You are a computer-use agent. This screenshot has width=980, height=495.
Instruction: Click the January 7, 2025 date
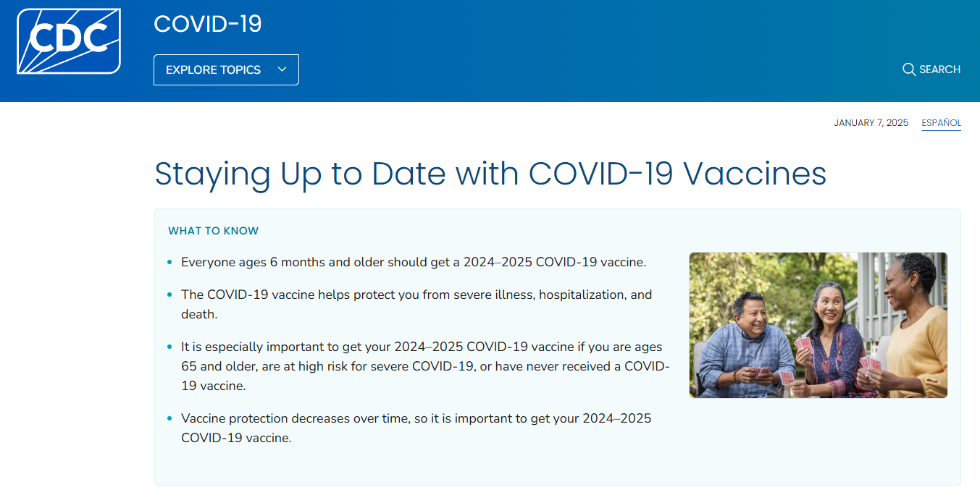(871, 123)
